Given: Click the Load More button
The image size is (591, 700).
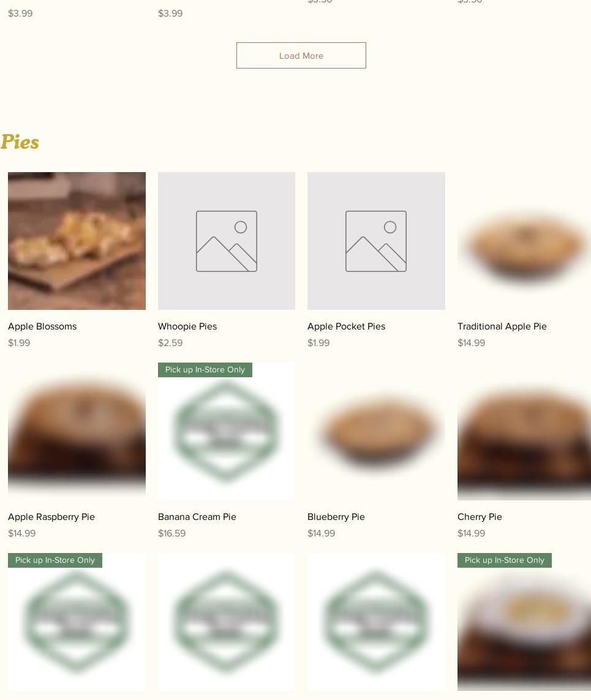Looking at the screenshot, I should coord(301,55).
